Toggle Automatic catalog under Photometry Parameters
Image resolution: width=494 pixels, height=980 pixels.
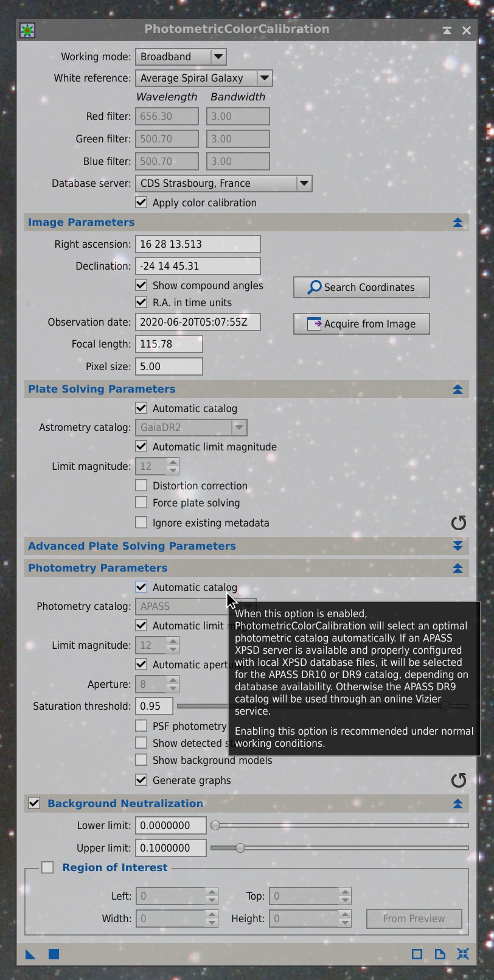coord(141,587)
